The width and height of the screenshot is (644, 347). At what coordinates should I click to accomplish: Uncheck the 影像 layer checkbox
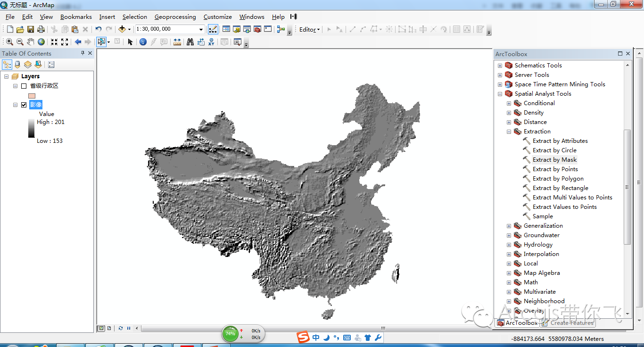point(24,105)
